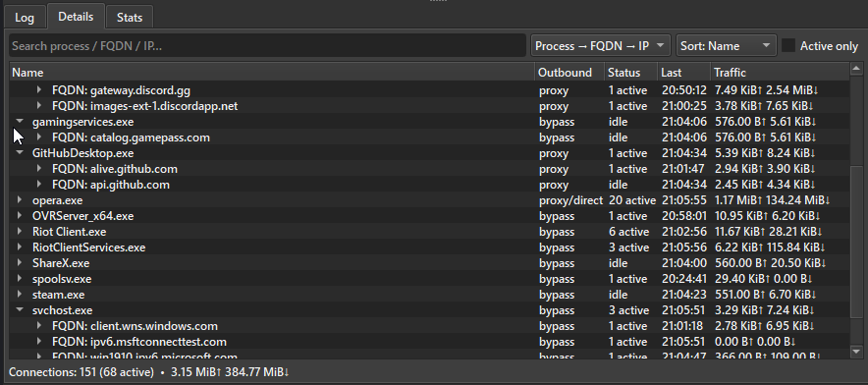The width and height of the screenshot is (868, 385).
Task: Switch to the Stats tab
Action: point(130,17)
